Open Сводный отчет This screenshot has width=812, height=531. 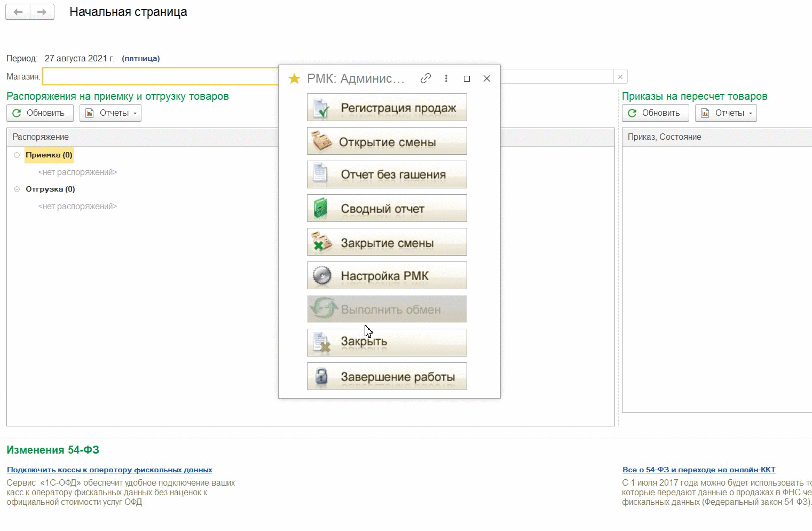tap(387, 208)
